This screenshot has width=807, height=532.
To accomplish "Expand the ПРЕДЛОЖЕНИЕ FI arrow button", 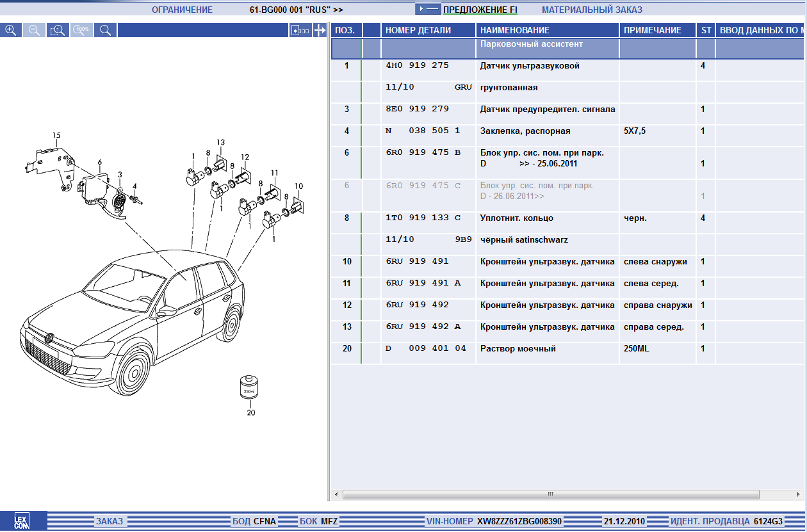I will click(428, 10).
